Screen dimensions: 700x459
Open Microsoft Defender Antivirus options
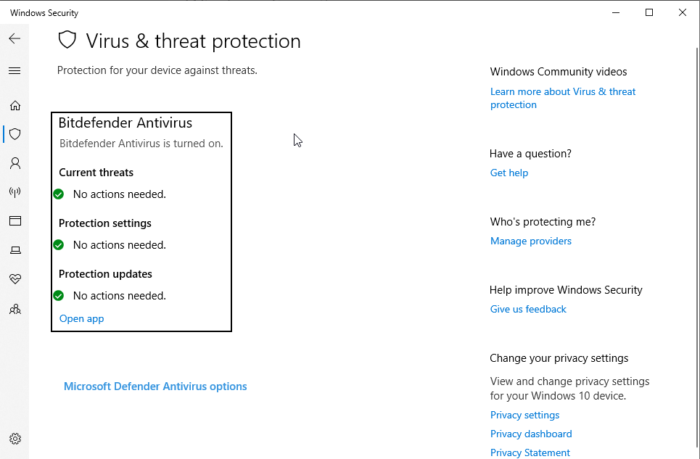(x=155, y=386)
